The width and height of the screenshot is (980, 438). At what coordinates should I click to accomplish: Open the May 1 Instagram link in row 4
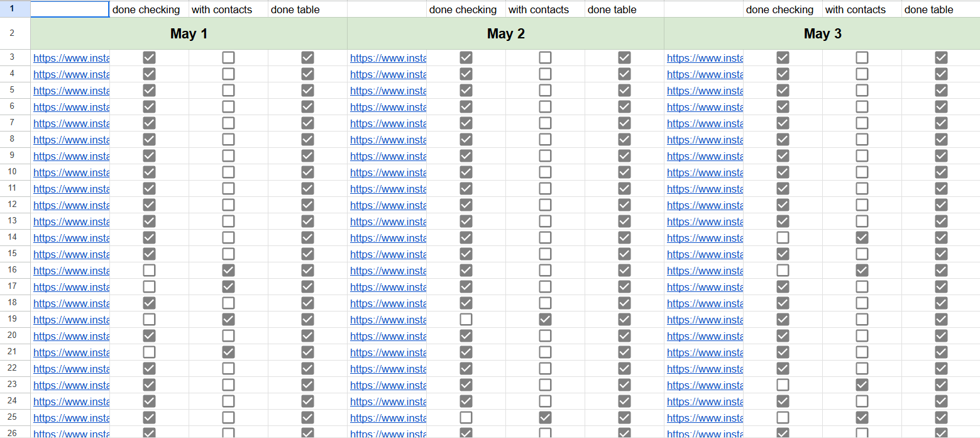tap(71, 74)
